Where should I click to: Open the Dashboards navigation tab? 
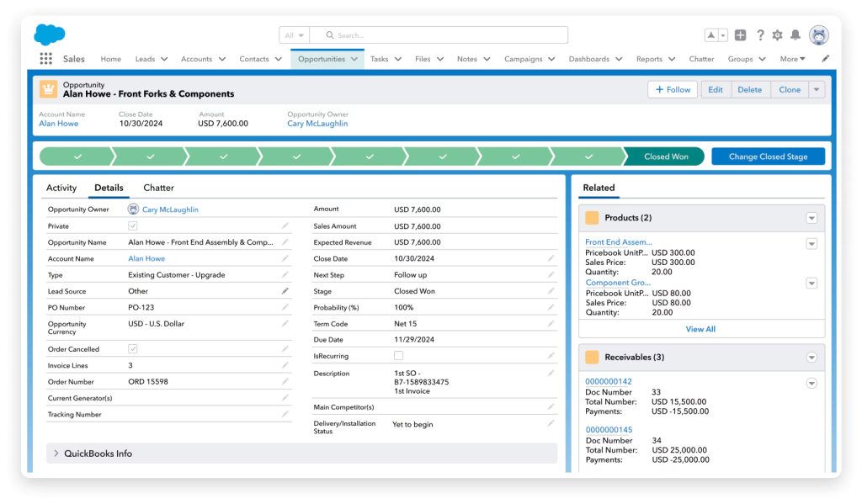point(588,59)
